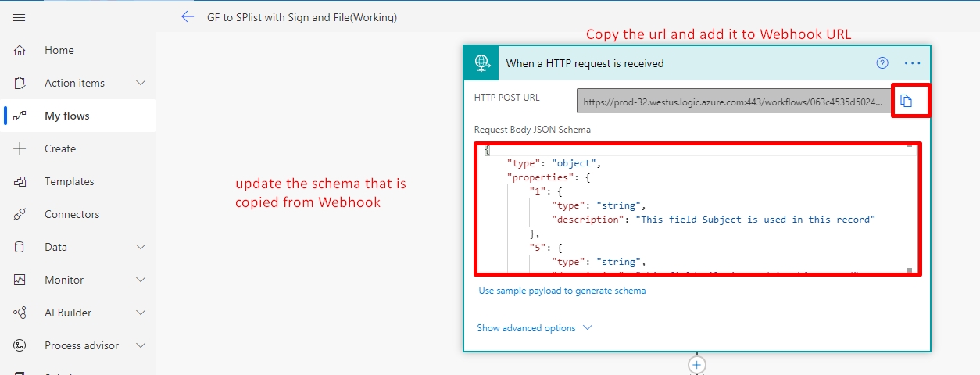Click Use sample payload to generate schema

tap(562, 291)
